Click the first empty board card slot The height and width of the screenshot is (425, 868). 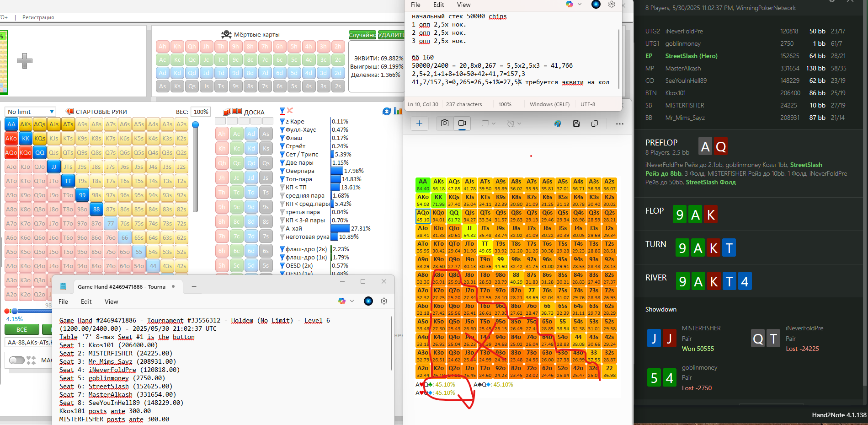coord(220,121)
